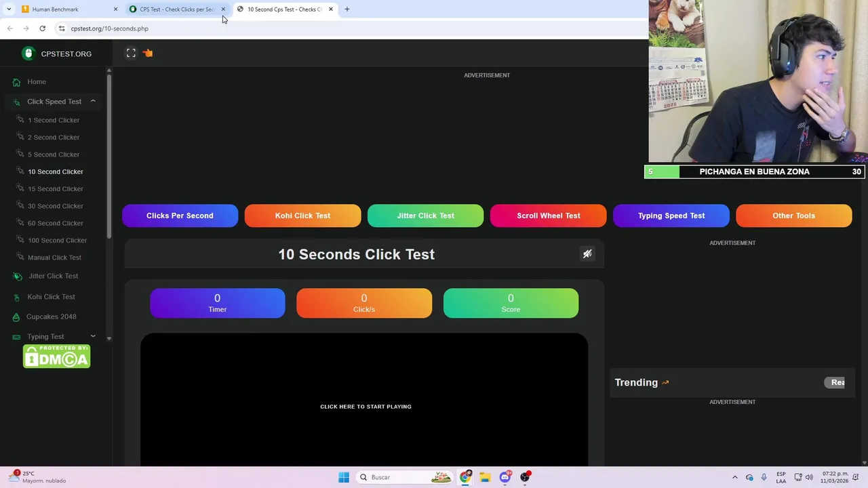Go back in browser history
Viewport: 868px width, 488px height.
coord(9,28)
